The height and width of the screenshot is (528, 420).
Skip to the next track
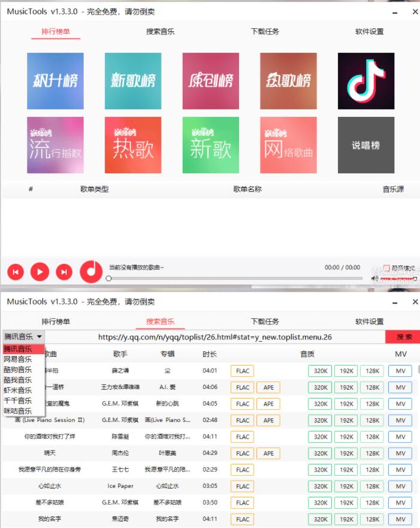point(64,271)
